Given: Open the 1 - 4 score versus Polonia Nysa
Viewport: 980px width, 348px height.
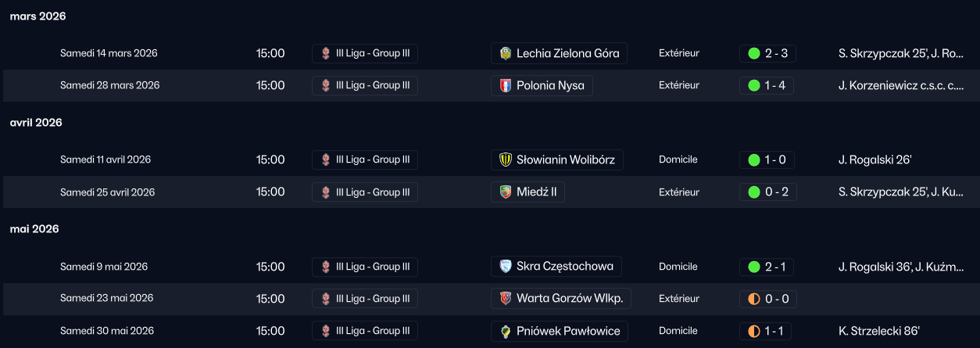Looking at the screenshot, I should click(x=767, y=85).
